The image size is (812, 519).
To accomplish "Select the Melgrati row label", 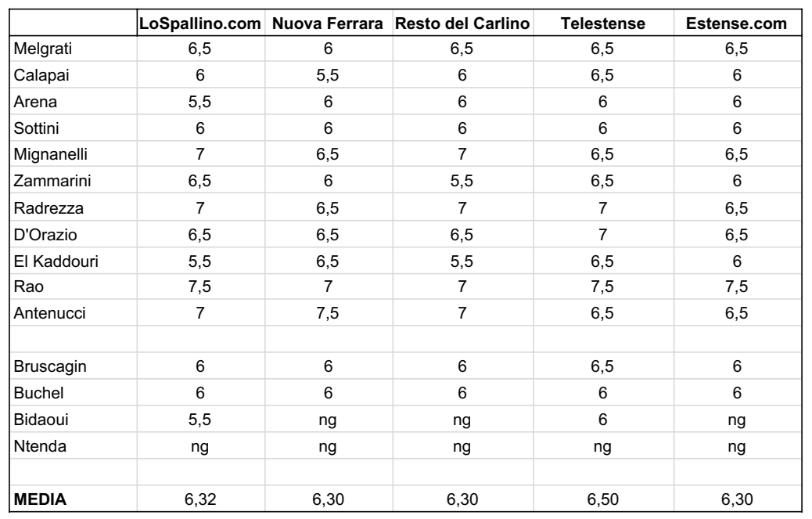I will (x=73, y=49).
